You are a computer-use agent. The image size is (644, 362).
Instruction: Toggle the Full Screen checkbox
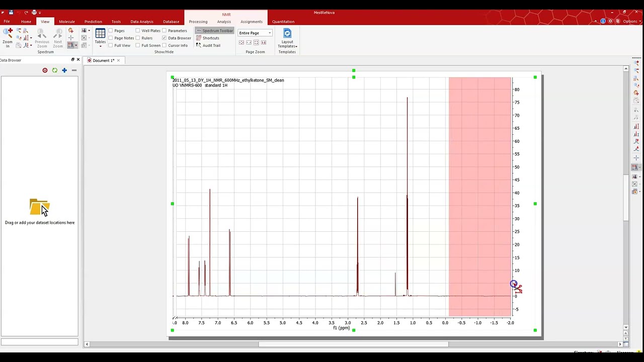(138, 45)
